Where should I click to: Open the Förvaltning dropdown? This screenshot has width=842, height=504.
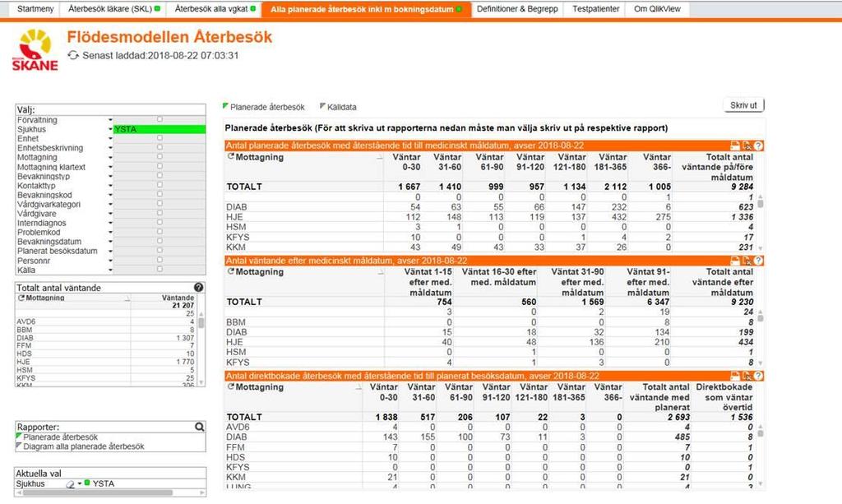pos(110,120)
